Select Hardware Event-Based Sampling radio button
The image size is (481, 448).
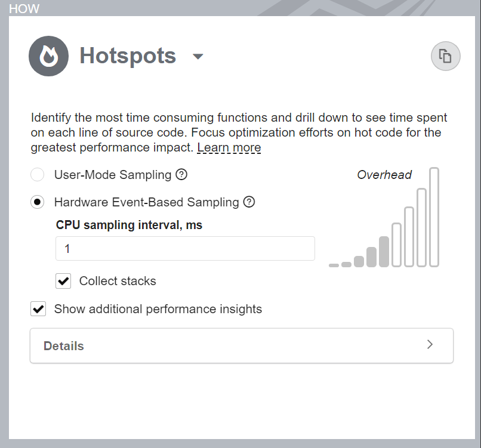point(38,202)
